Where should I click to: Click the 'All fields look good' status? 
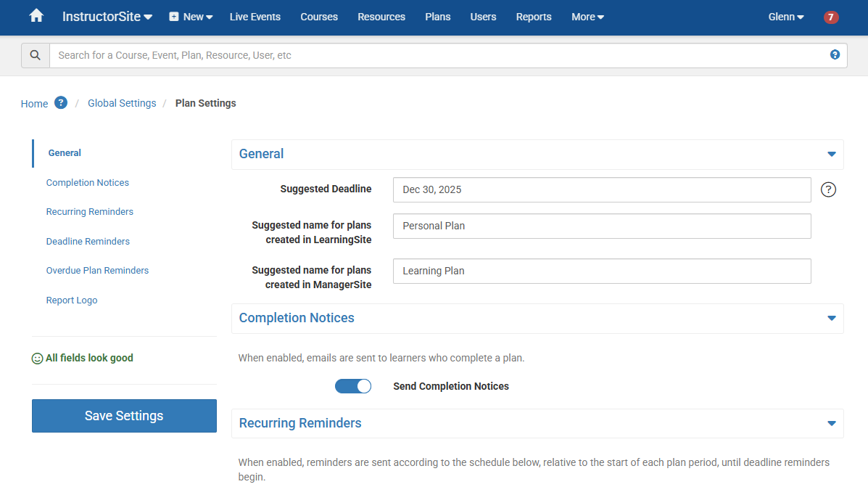(x=83, y=358)
